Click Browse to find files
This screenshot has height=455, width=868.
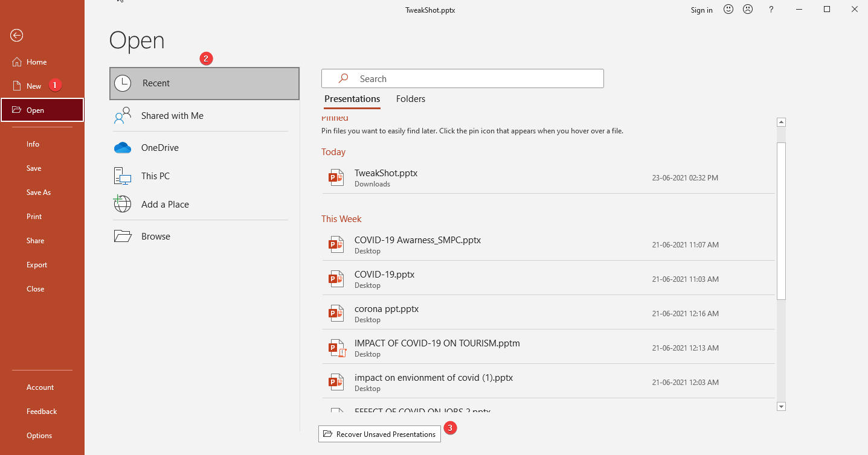(200, 236)
